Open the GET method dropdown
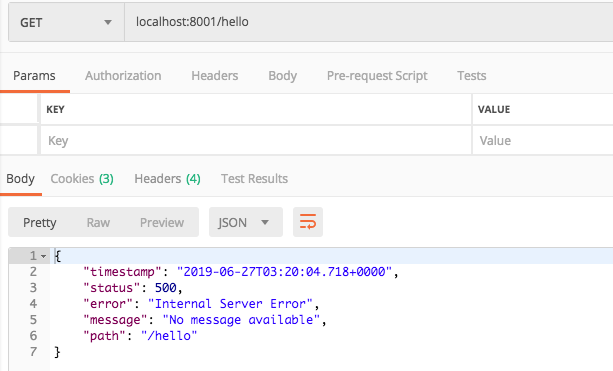Screen dimensions: 613x371 (x=66, y=22)
